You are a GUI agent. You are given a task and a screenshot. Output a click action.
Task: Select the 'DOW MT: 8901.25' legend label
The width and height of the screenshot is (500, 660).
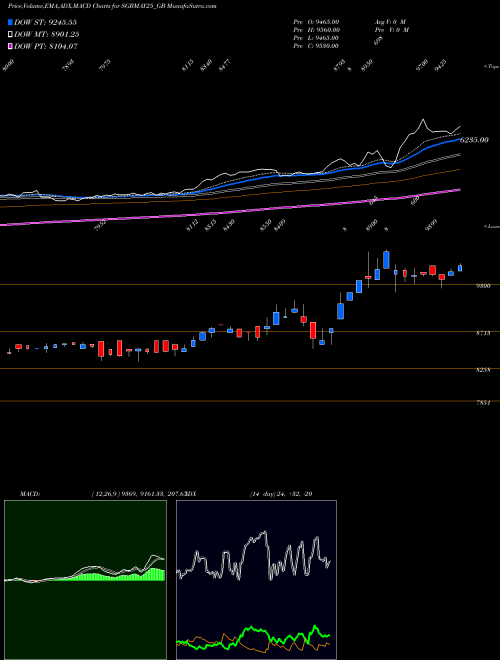point(47,35)
